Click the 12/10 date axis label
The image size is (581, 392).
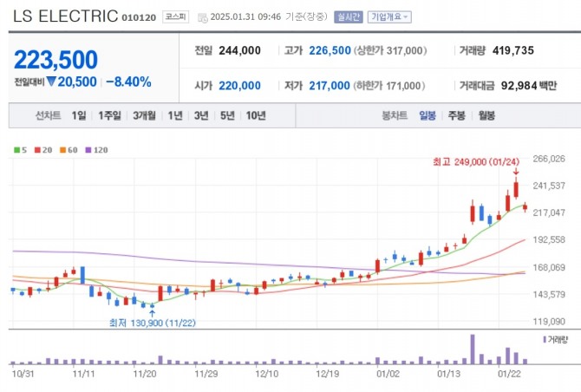pos(266,374)
